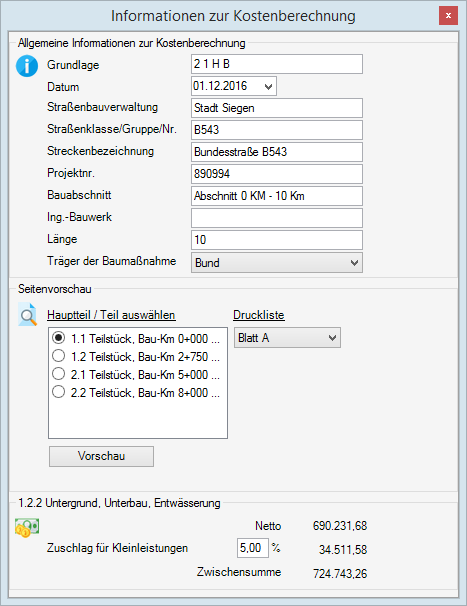The width and height of the screenshot is (467, 606).
Task: Edit the Straßenklasse/Gruppe/Nr. field
Action: (277, 130)
